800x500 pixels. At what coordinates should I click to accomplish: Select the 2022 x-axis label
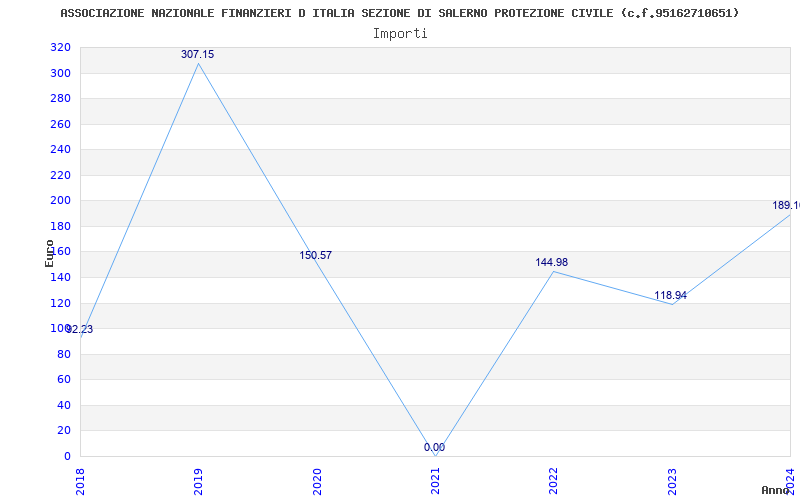point(553,480)
